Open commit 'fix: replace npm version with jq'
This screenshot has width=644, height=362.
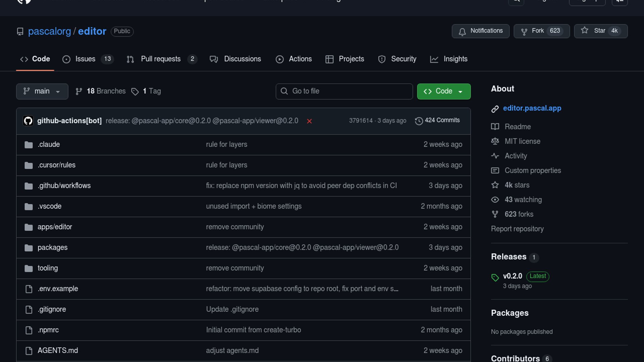pyautogui.click(x=301, y=186)
